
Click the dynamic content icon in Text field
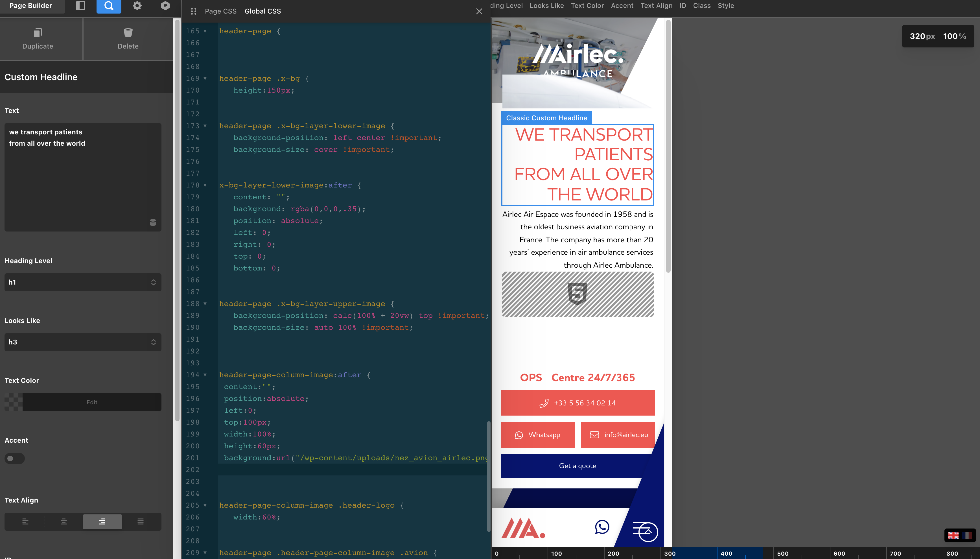coord(153,222)
